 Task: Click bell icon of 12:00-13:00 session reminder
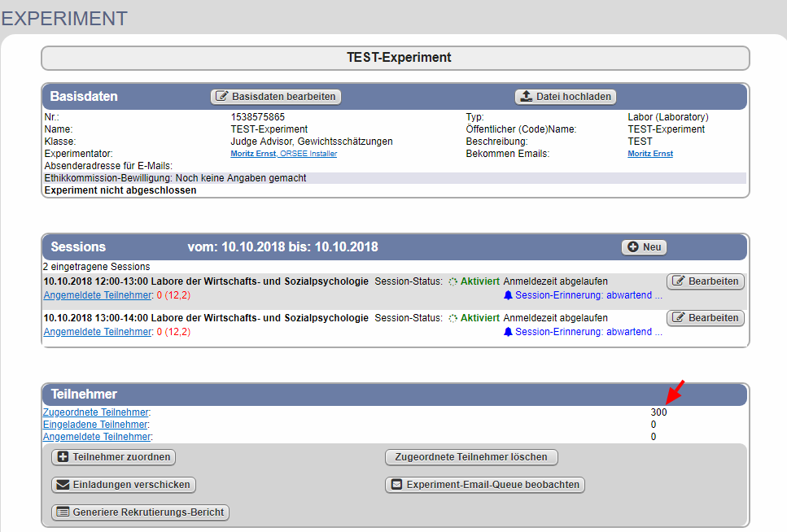pyautogui.click(x=508, y=295)
